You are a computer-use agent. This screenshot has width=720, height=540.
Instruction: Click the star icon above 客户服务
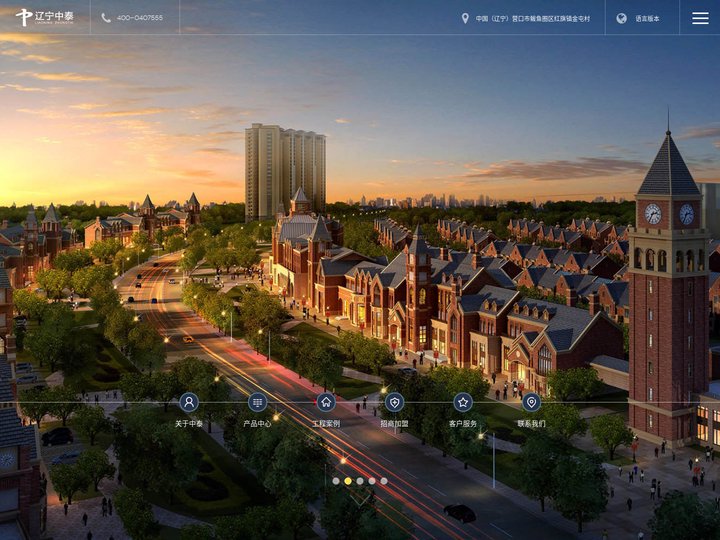[463, 402]
